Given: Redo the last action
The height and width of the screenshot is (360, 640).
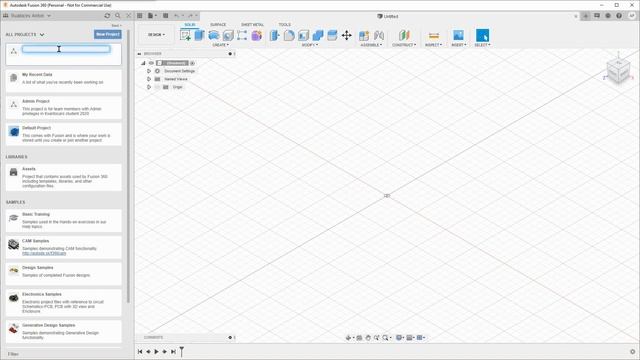Looking at the screenshot, I should point(190,16).
